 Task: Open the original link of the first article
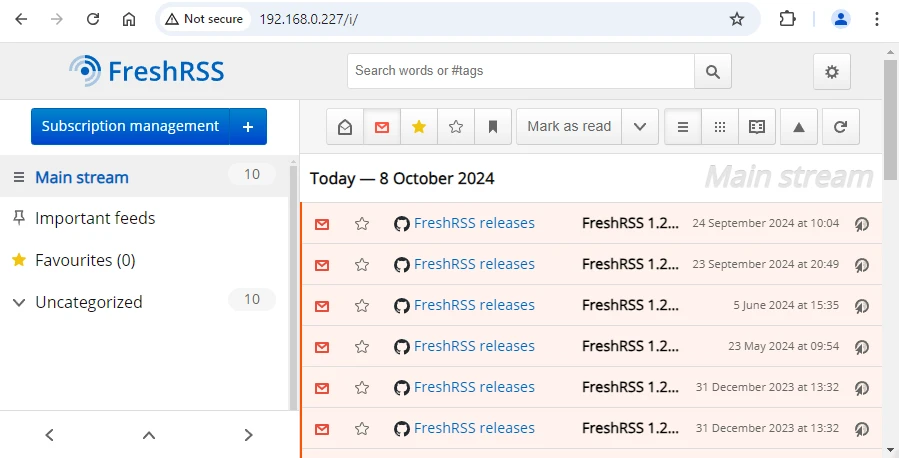[861, 224]
